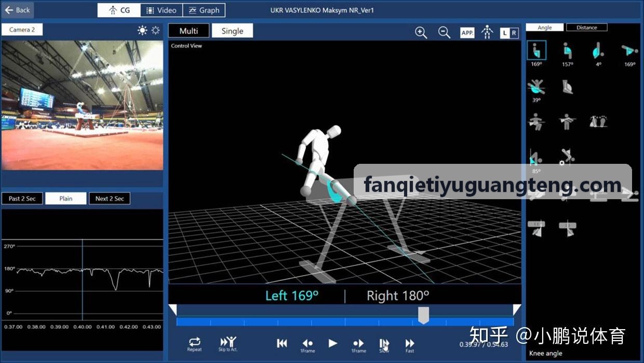The image size is (644, 363).
Task: Switch to the Video tab
Action: (162, 10)
